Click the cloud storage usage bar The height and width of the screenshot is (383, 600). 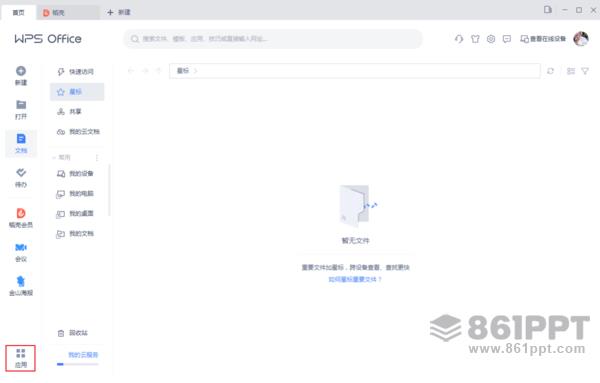point(78,364)
